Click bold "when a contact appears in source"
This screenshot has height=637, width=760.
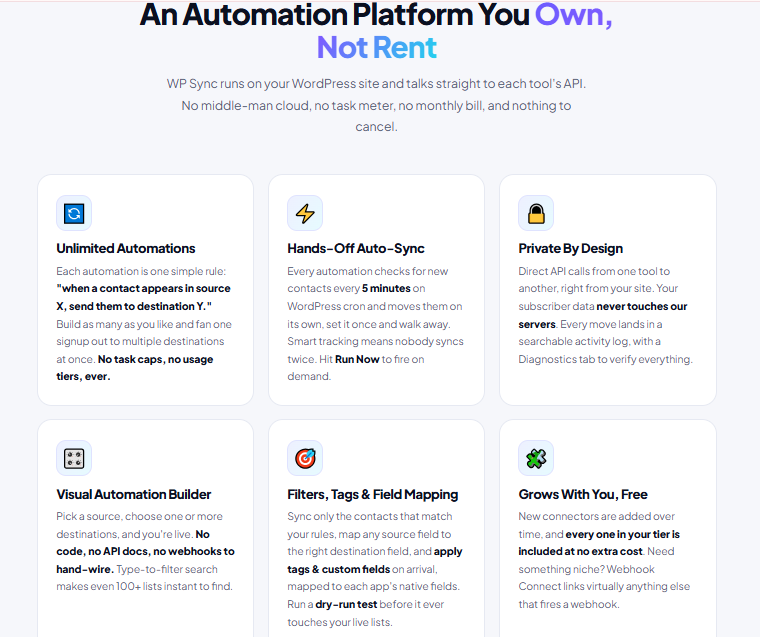tap(143, 288)
